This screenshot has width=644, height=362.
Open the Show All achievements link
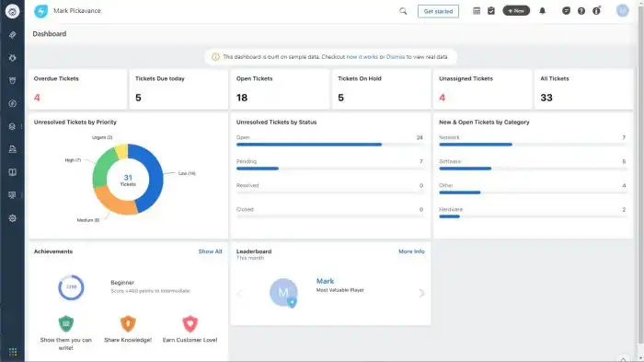click(x=210, y=251)
